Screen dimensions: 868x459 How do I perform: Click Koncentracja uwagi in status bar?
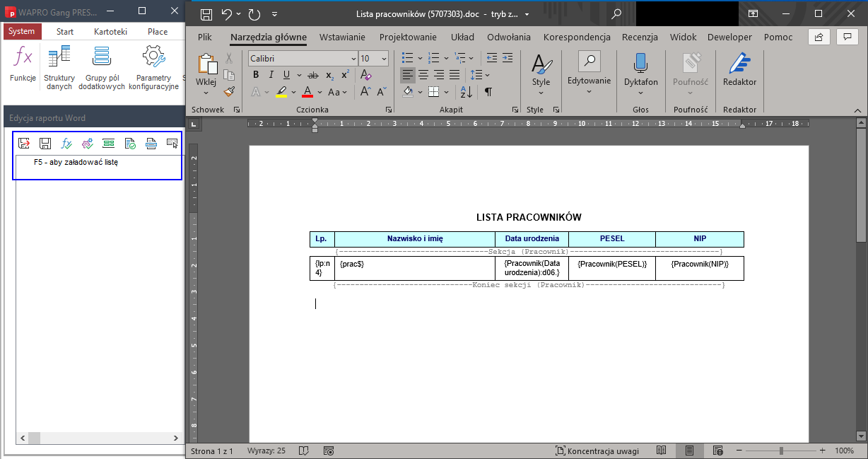pos(597,451)
